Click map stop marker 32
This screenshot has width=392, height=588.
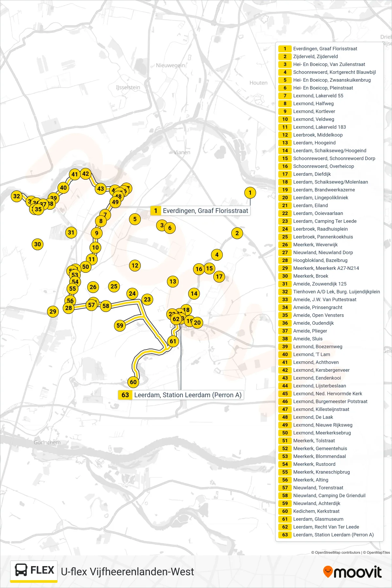click(x=17, y=196)
